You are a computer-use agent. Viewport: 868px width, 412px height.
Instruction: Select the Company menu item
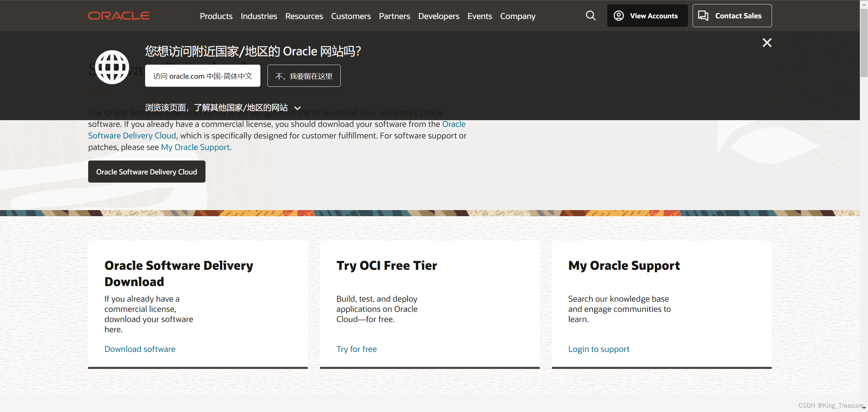point(518,16)
